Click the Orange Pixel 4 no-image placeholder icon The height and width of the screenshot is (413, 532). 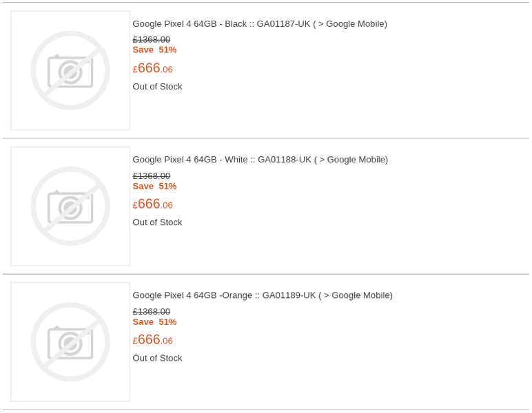tap(70, 341)
